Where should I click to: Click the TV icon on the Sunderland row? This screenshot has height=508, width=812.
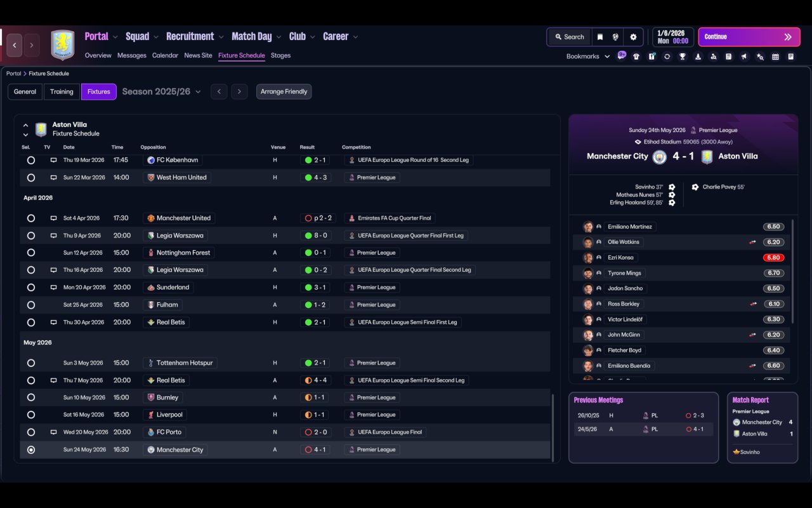(x=53, y=288)
